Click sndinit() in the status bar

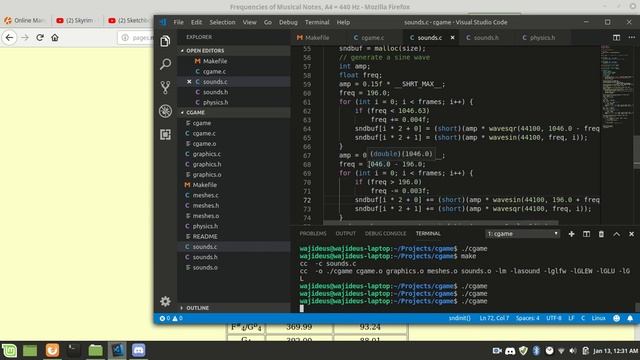pos(459,318)
